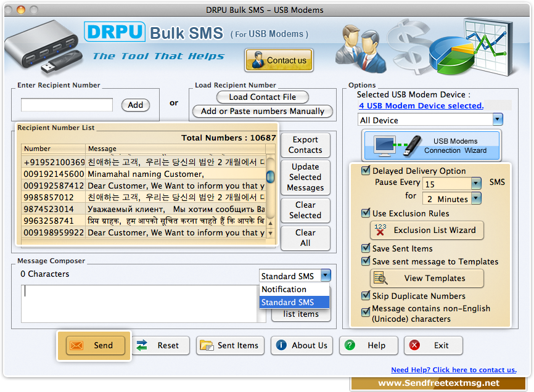Select the row with number 009192587412
The height and width of the screenshot is (392, 534).
(x=144, y=186)
